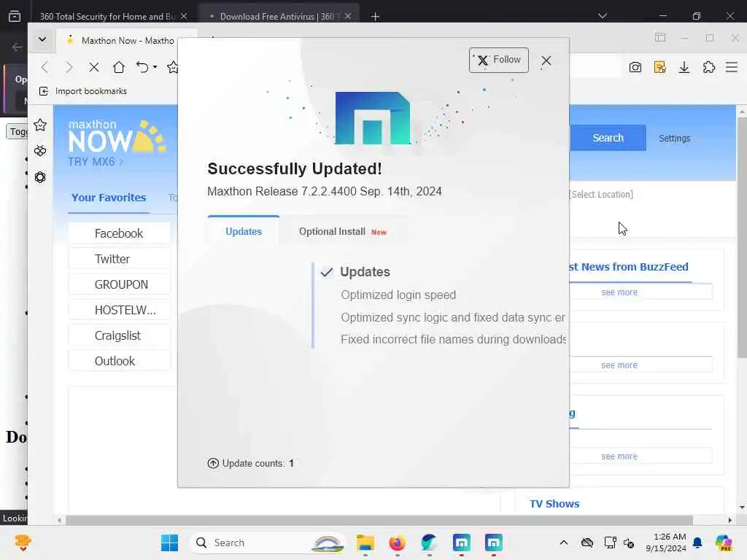This screenshot has width=747, height=560.
Task: Open the notification bell in taskbar
Action: tap(697, 542)
